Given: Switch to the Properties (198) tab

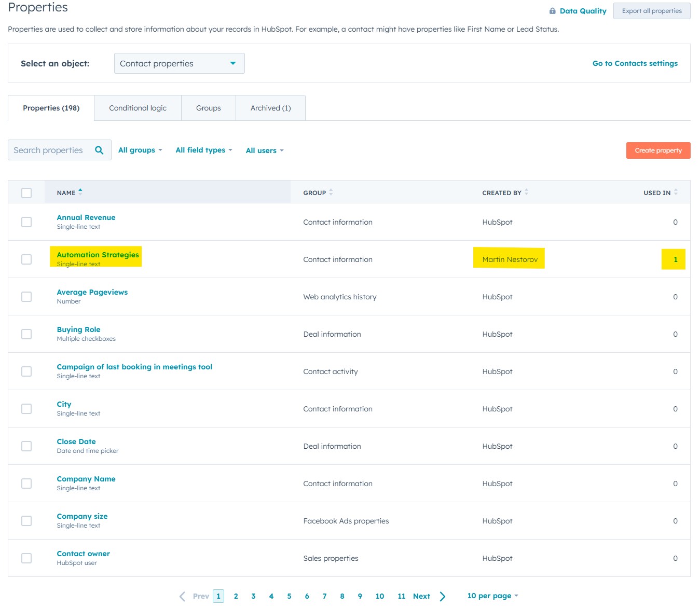Looking at the screenshot, I should 51,108.
